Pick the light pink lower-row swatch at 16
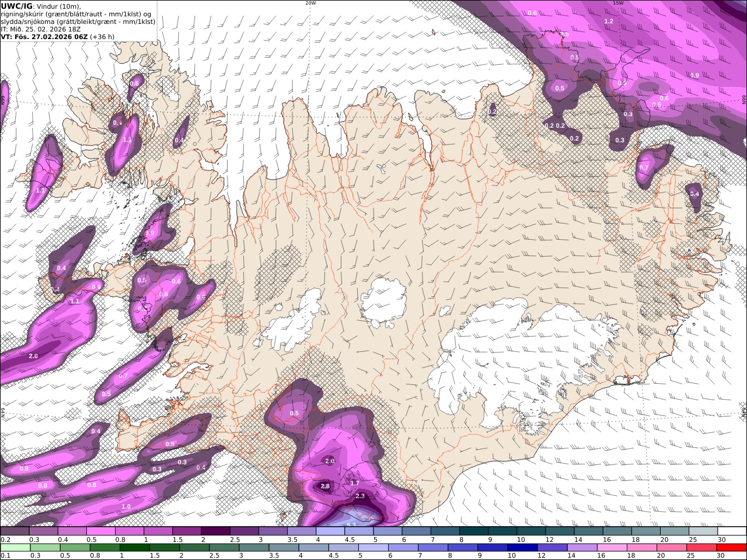This screenshot has height=560, width=747. [x=613, y=548]
